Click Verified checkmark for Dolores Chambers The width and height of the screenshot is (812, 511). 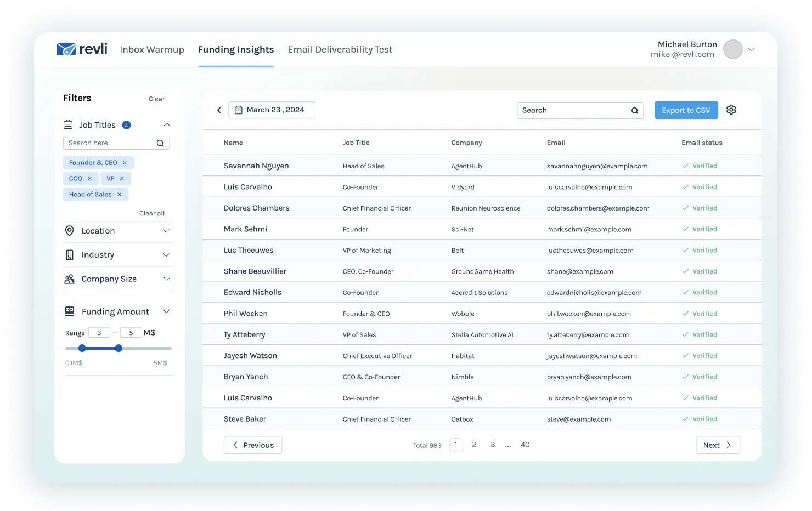pyautogui.click(x=685, y=208)
